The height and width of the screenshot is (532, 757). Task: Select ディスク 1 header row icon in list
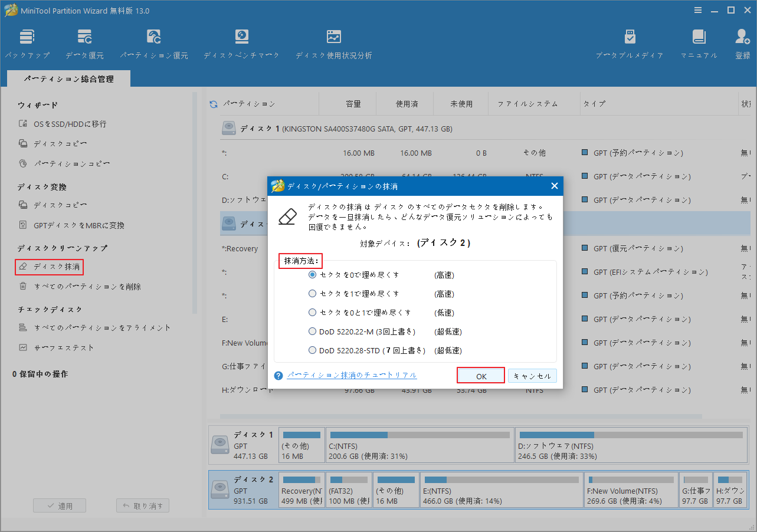tap(228, 129)
